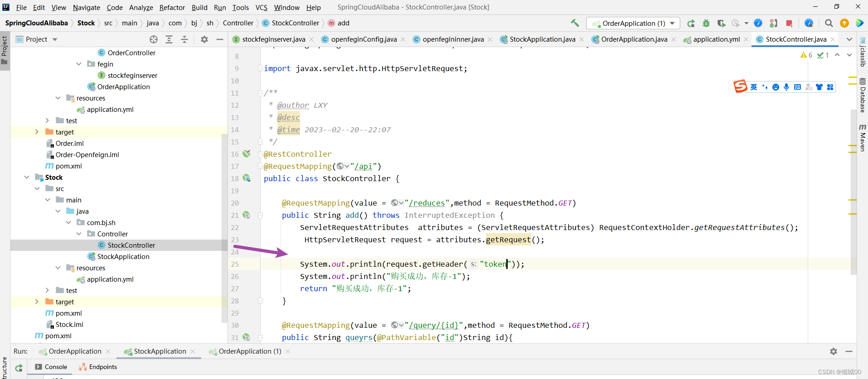
Task: Toggle the Database tool window
Action: [x=863, y=95]
